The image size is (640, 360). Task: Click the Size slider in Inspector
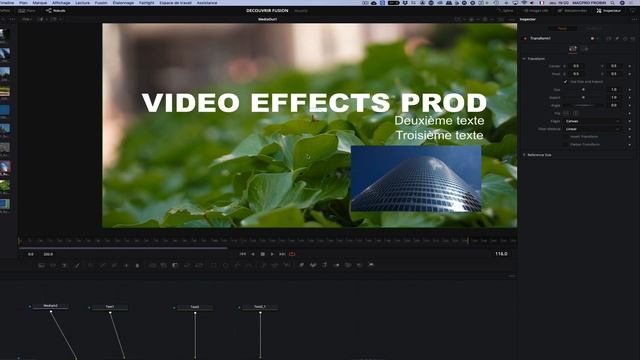(x=584, y=89)
